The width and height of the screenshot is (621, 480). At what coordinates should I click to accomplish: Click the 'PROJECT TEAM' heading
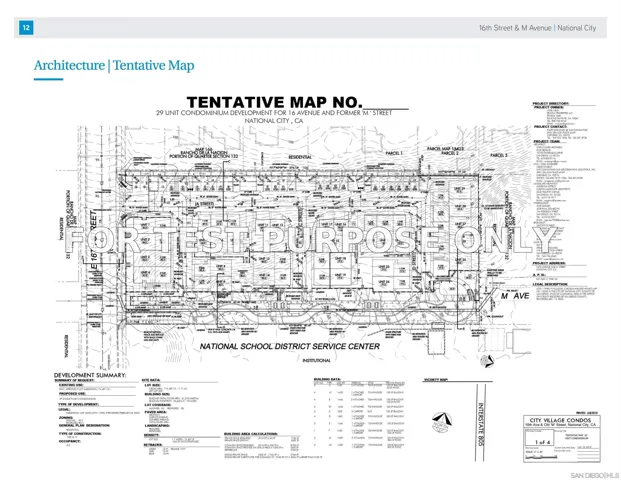[x=547, y=141]
